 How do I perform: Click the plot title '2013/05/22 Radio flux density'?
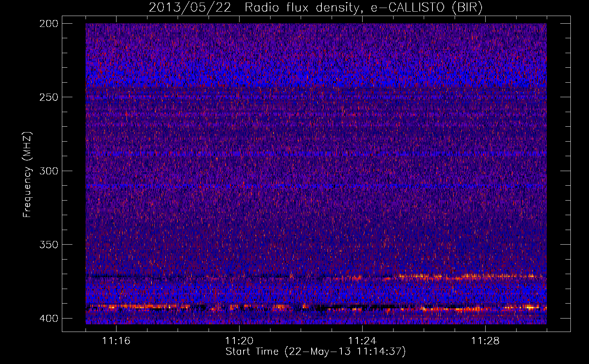(x=316, y=8)
